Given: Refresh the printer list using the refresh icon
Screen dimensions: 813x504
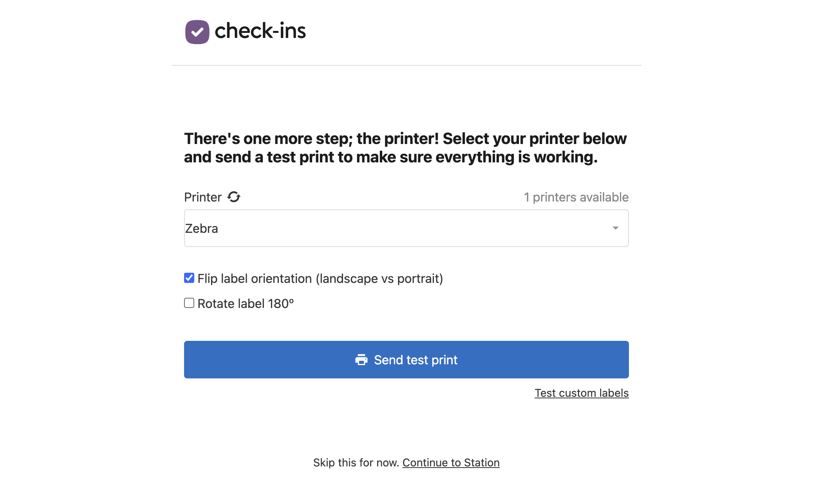Looking at the screenshot, I should [x=234, y=197].
